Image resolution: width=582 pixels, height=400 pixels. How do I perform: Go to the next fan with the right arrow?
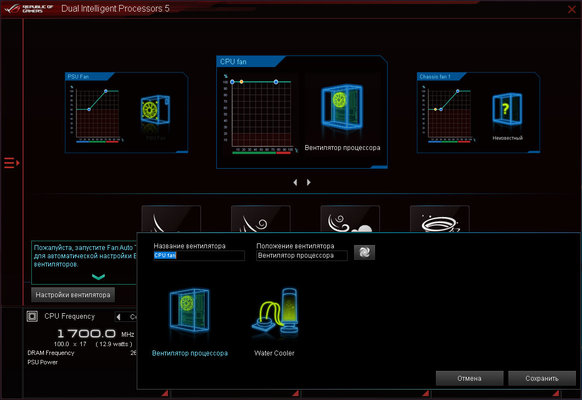[308, 182]
